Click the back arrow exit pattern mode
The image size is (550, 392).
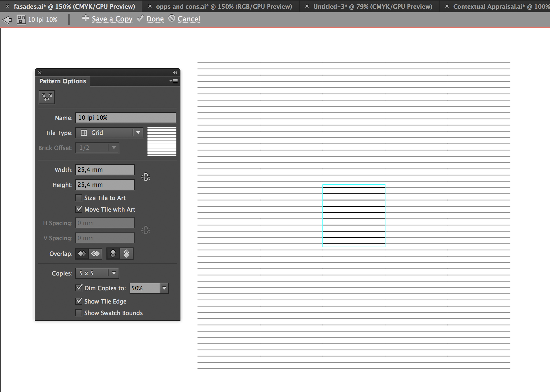click(x=7, y=20)
